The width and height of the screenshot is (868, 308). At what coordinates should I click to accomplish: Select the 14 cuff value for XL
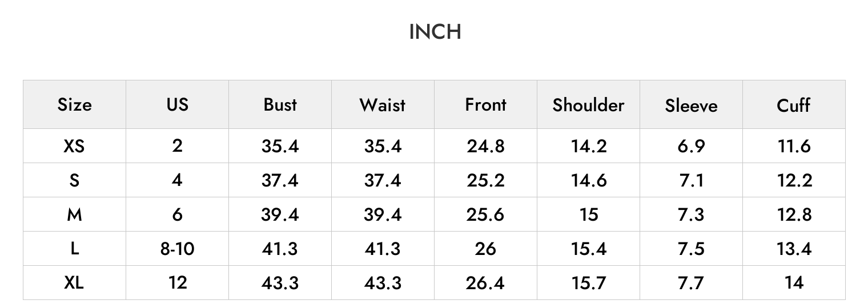pos(794,282)
